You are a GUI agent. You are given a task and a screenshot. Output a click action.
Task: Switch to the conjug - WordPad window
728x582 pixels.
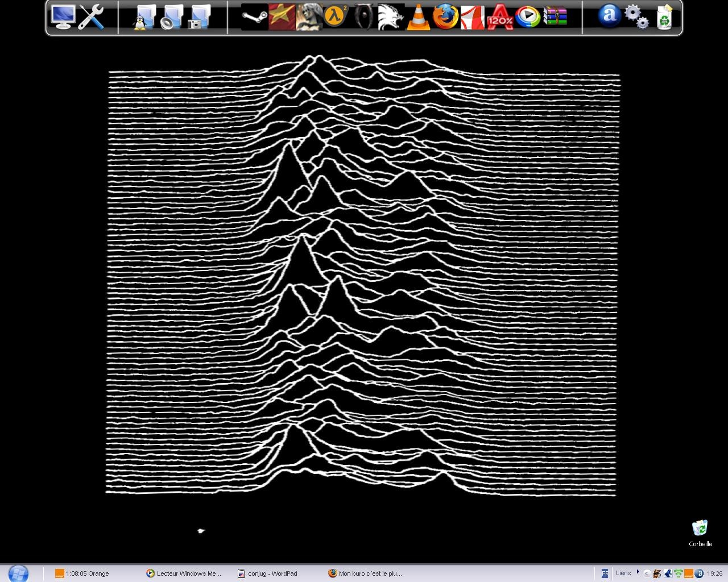click(x=276, y=573)
